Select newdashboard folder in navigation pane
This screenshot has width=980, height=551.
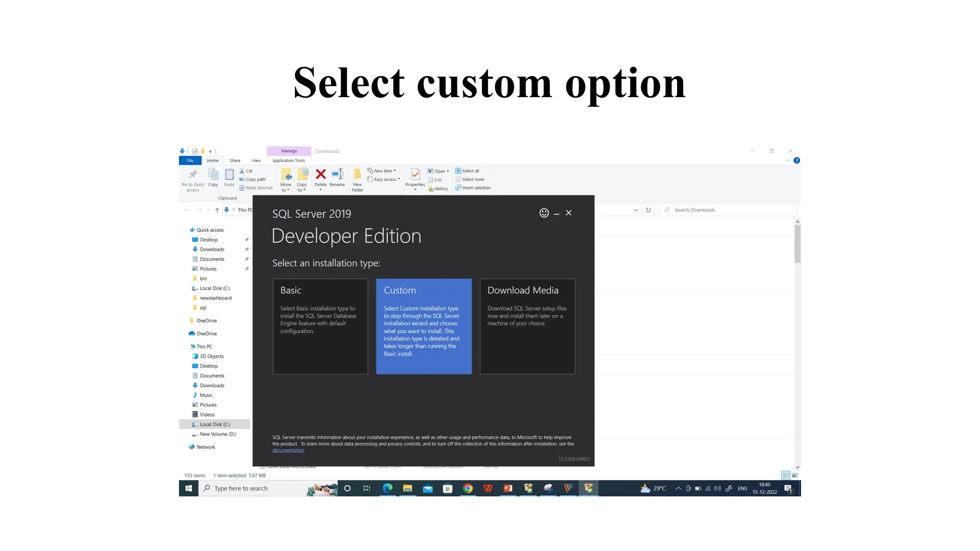click(x=212, y=298)
